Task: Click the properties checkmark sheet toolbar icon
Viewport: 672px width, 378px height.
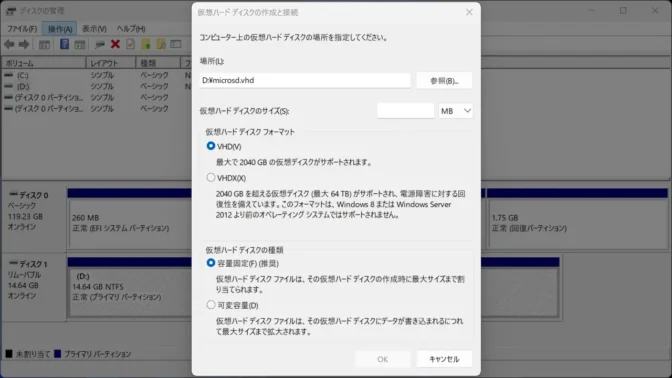Action: [130, 44]
